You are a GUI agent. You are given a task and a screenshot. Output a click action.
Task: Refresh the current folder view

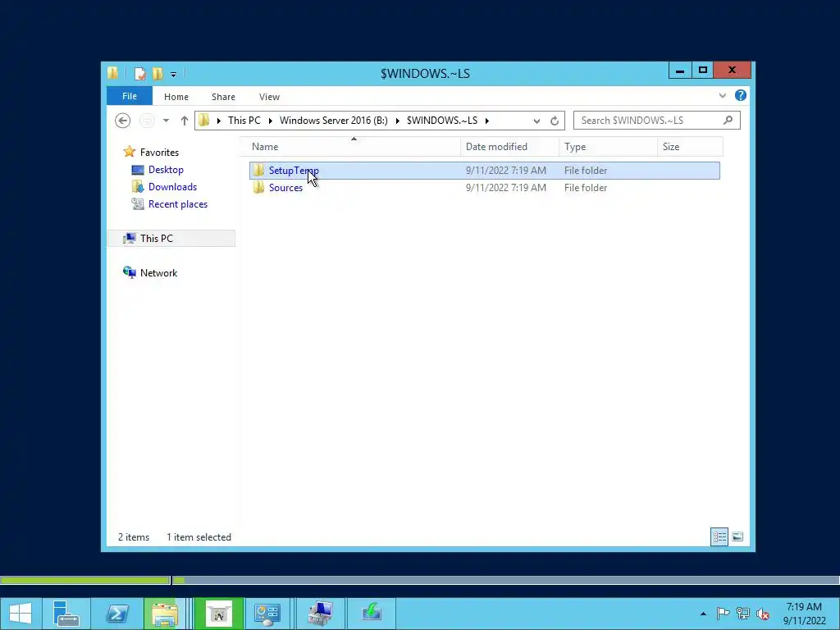pos(555,121)
